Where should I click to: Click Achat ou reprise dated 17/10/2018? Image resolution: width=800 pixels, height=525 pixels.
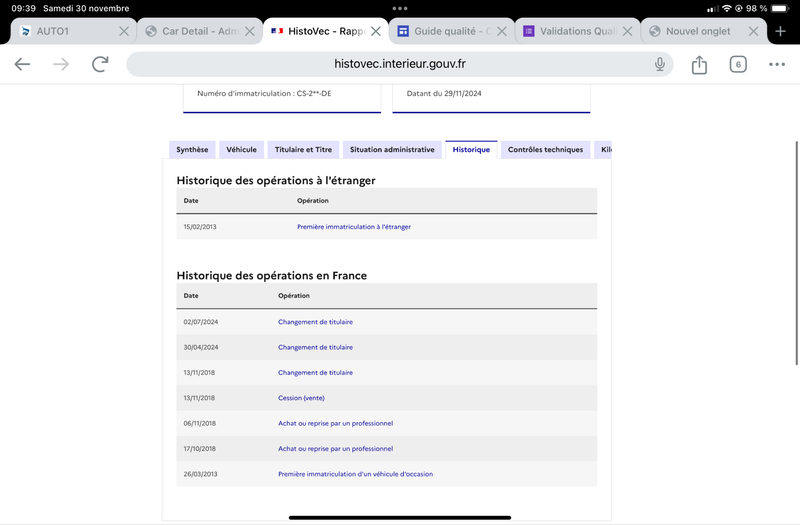pyautogui.click(x=335, y=449)
